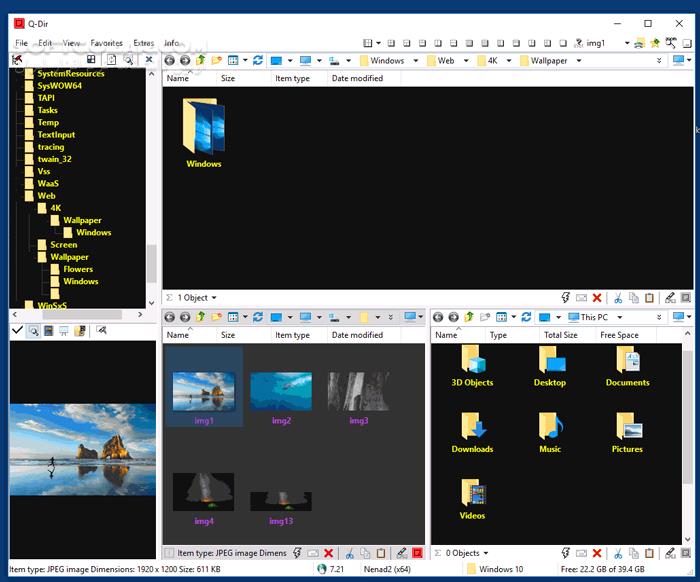Click the Date modified column header in top pane
Viewport: 700px width, 582px height.
pyautogui.click(x=357, y=78)
